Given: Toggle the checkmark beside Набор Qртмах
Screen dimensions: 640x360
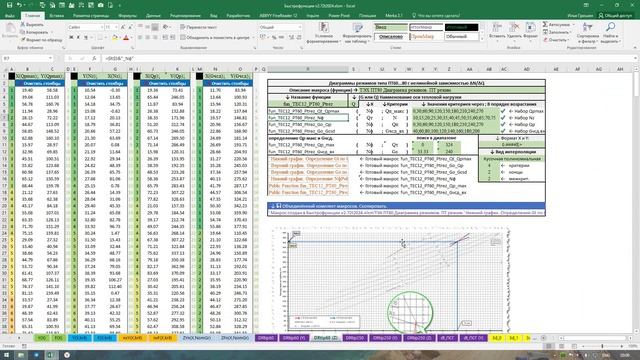Looking at the screenshot, I should [503, 111].
